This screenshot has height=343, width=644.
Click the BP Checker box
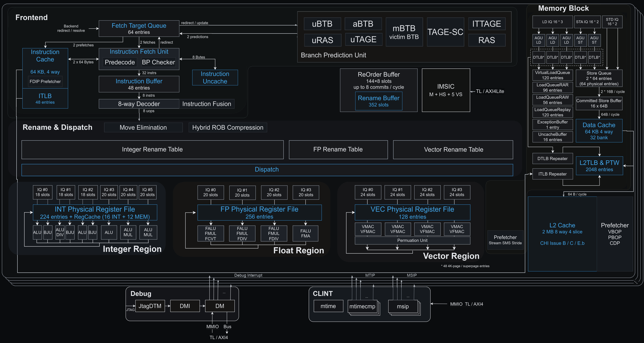(x=158, y=62)
